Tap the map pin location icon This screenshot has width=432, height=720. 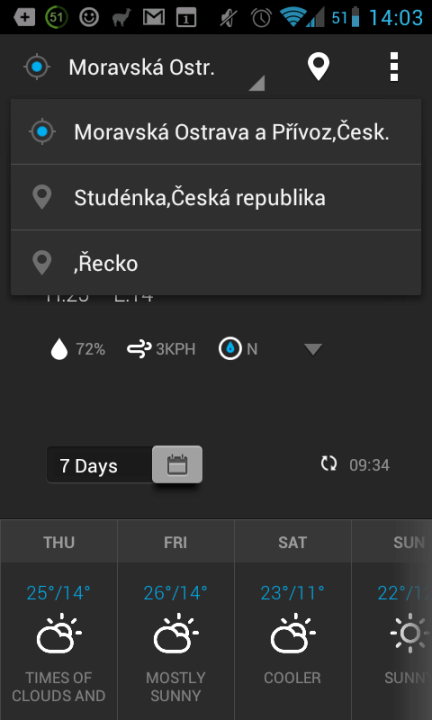pyautogui.click(x=318, y=67)
